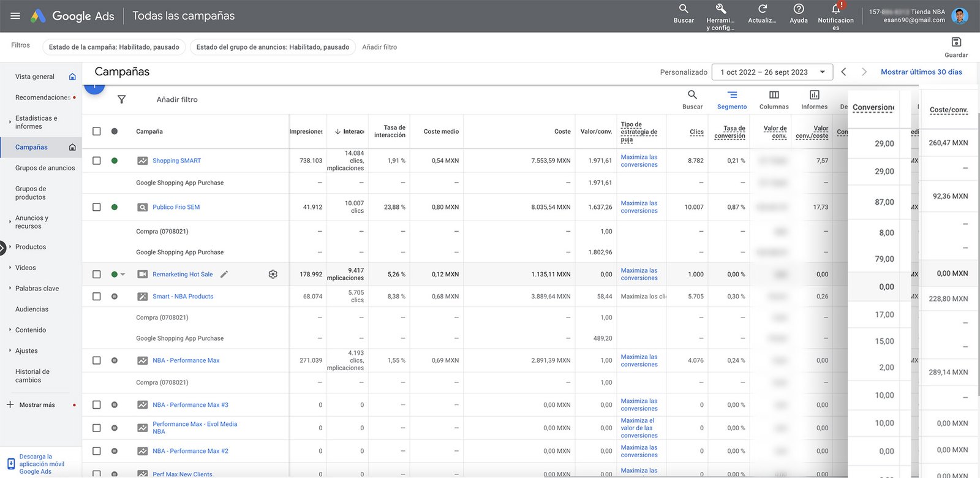Open the Segmento toolbar option
Screen dimensions: 980x478
(x=732, y=99)
